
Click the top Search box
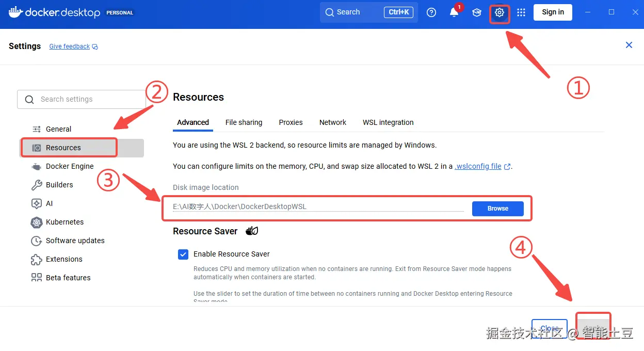(x=369, y=12)
